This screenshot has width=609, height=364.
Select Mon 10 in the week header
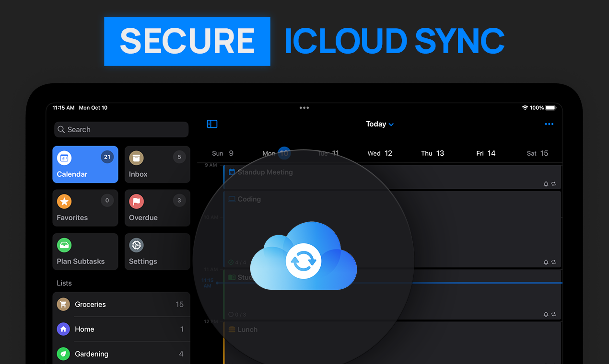pyautogui.click(x=276, y=153)
